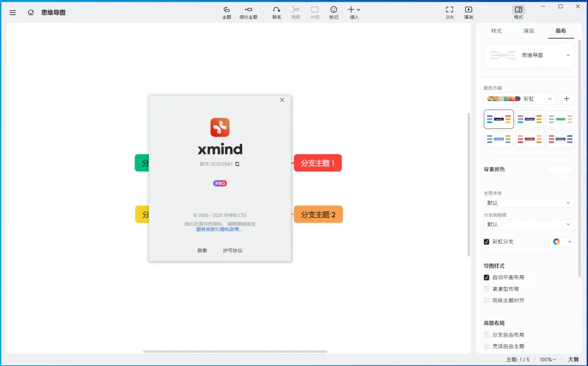
Task: Select the 分支主题 2 node
Action: 318,214
